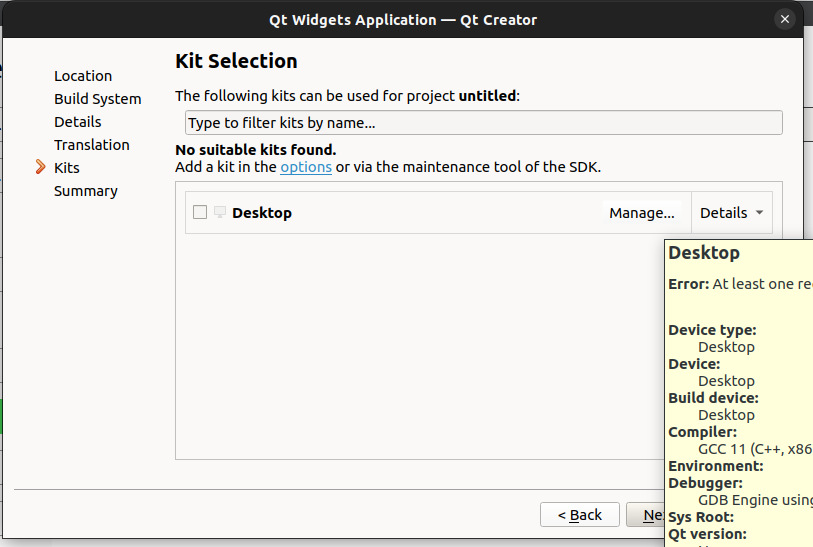The height and width of the screenshot is (547, 813).
Task: Jump to the Translation wizard step
Action: point(92,145)
